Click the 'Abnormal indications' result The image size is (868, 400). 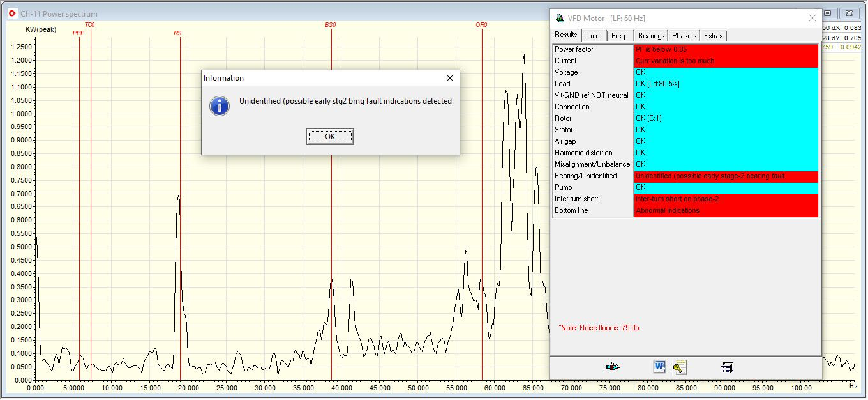pos(668,210)
